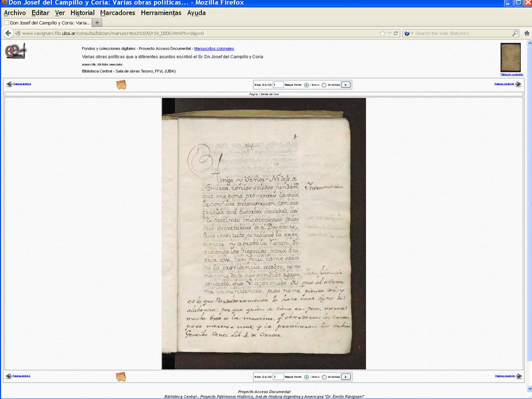This screenshot has width=532, height=399.
Task: Open a new tab with the plus button
Action: (97, 23)
